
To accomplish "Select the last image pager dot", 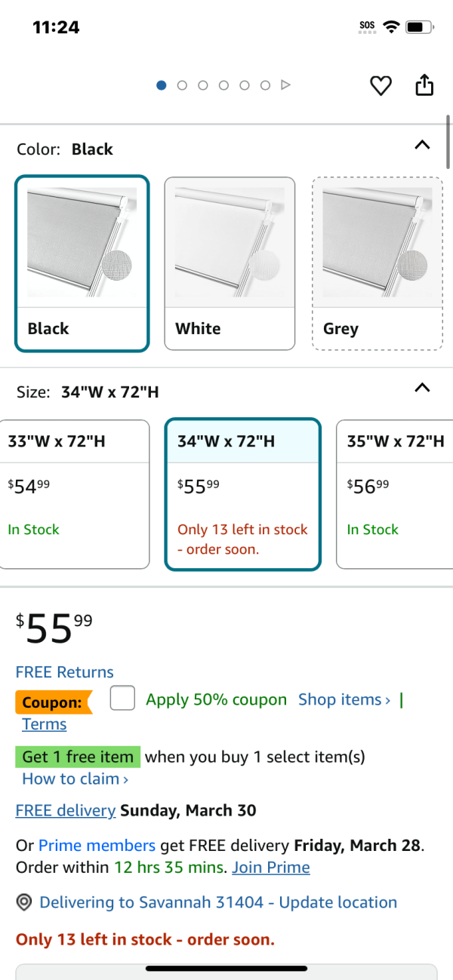I will pos(265,85).
